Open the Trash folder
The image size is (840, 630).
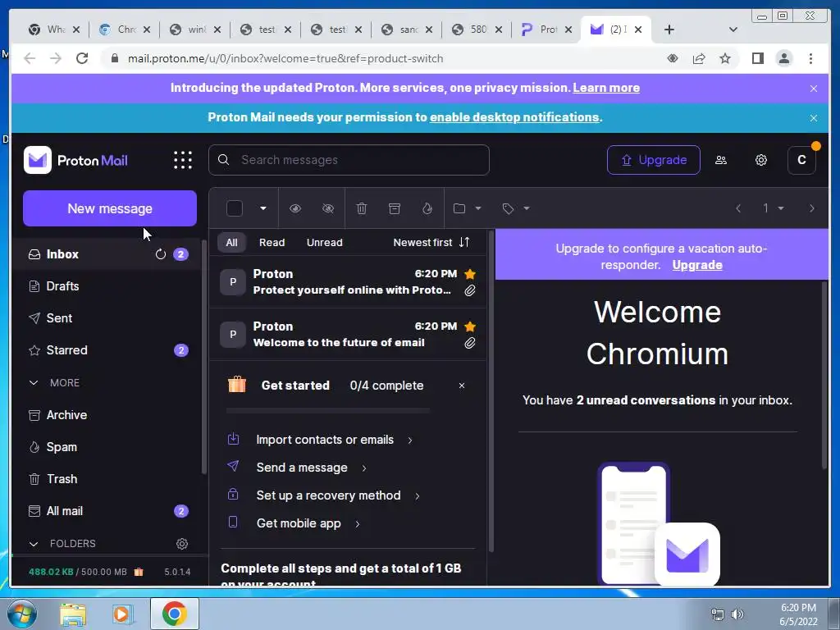click(x=109, y=479)
